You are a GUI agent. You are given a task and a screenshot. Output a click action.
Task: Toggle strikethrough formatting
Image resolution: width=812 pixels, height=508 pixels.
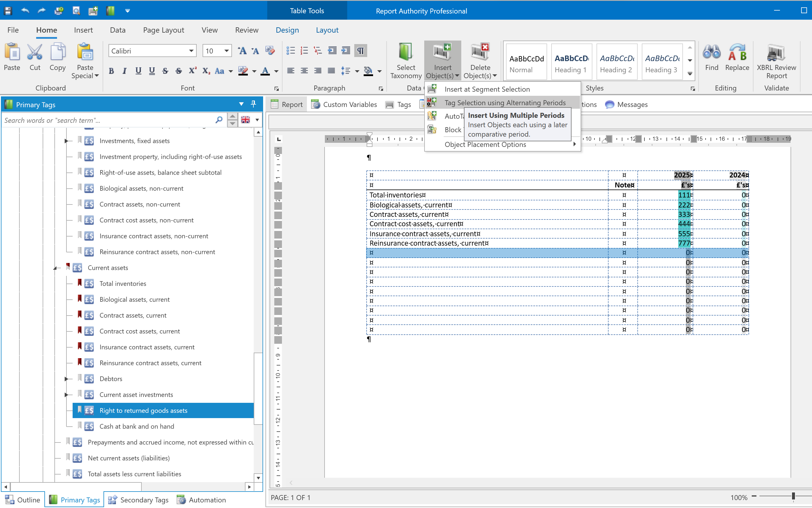pyautogui.click(x=165, y=71)
